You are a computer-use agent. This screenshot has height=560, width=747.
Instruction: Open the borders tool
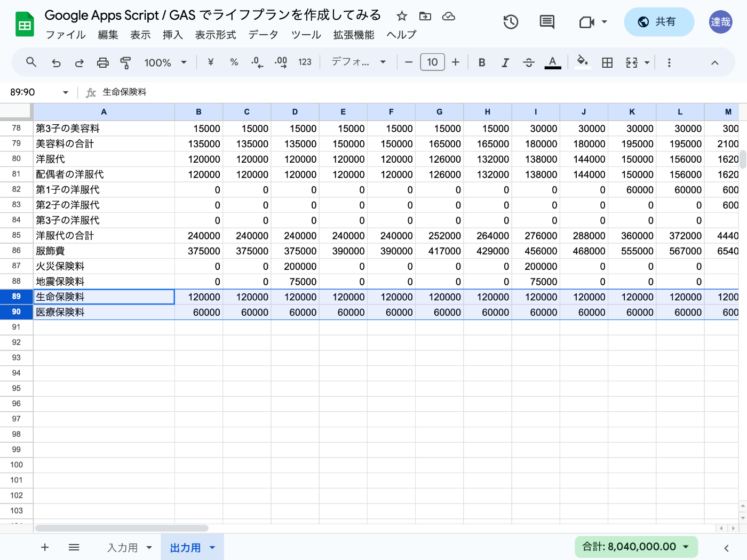point(607,62)
